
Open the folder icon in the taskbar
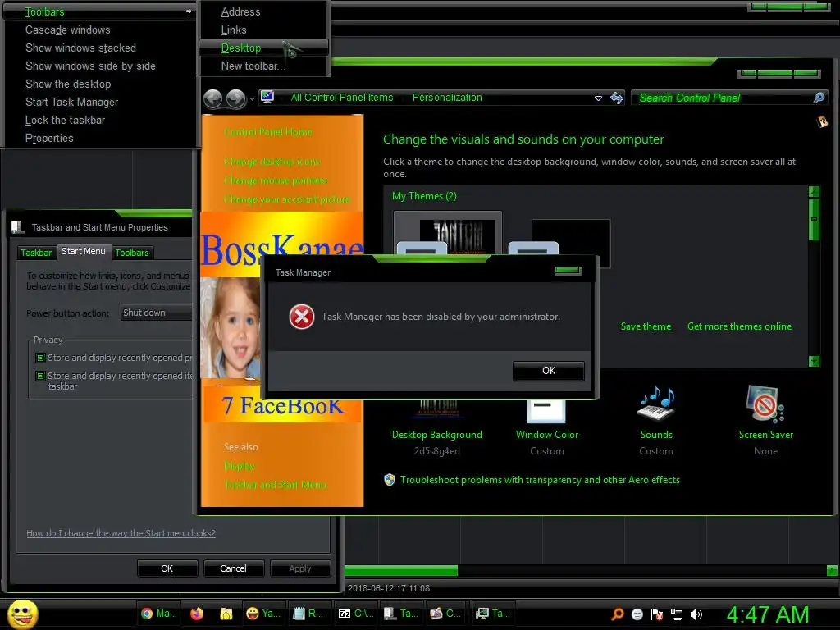(226, 614)
